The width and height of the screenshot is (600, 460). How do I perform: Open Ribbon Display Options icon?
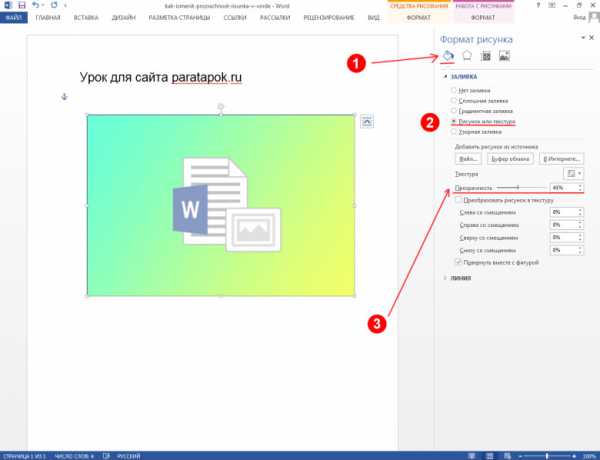click(x=552, y=5)
